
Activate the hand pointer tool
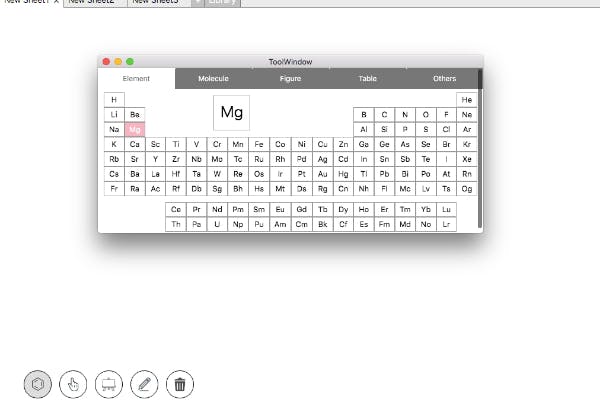point(73,383)
